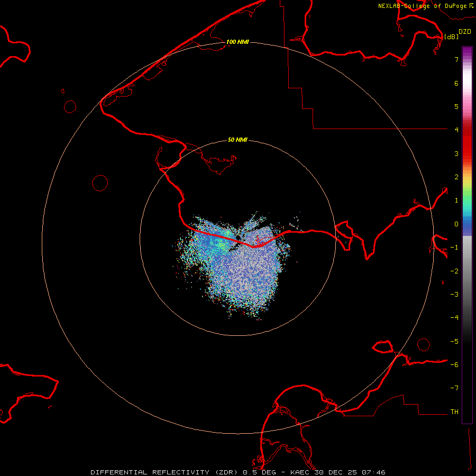Click the color scale value -2
This screenshot has width=476, height=476.
coord(454,271)
